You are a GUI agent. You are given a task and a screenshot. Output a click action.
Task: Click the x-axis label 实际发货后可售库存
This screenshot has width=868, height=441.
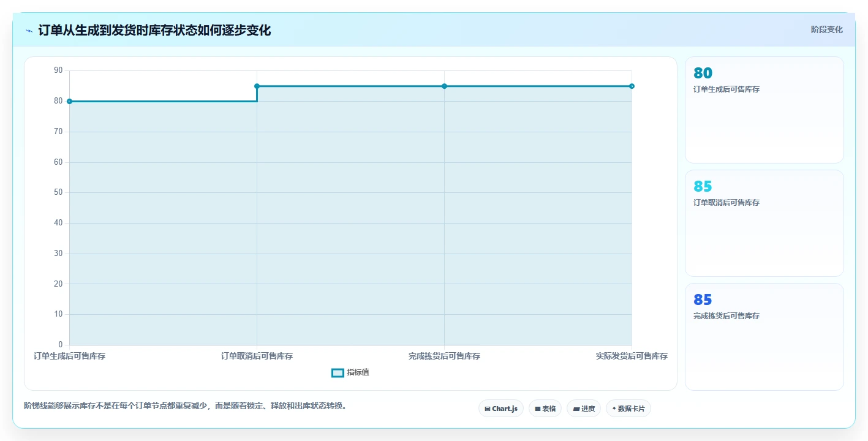(x=632, y=356)
